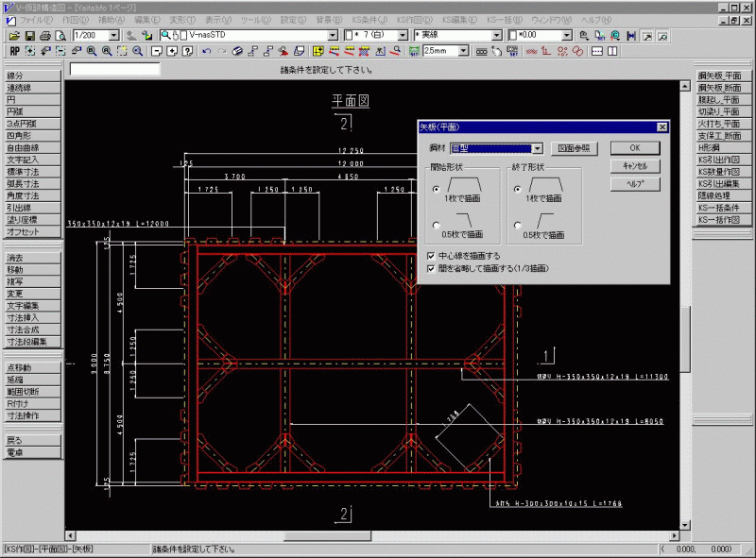Viewport: 756px width, 558px height.
Task: Click the save floppy disk icon
Action: (30, 36)
